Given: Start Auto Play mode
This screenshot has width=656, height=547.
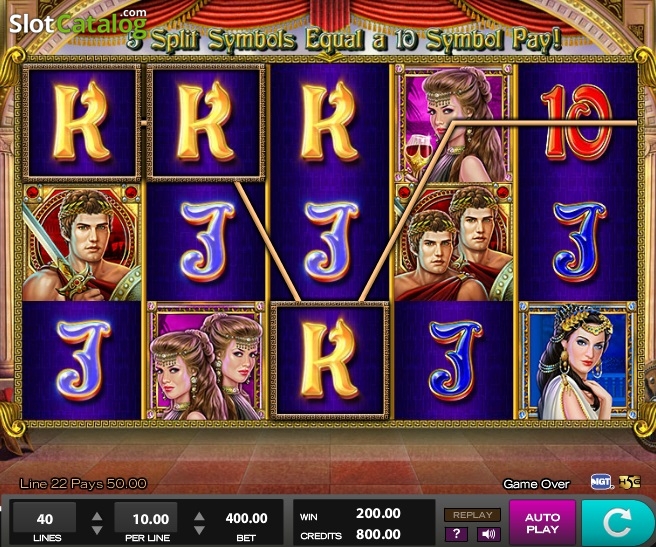Looking at the screenshot, I should (542, 523).
